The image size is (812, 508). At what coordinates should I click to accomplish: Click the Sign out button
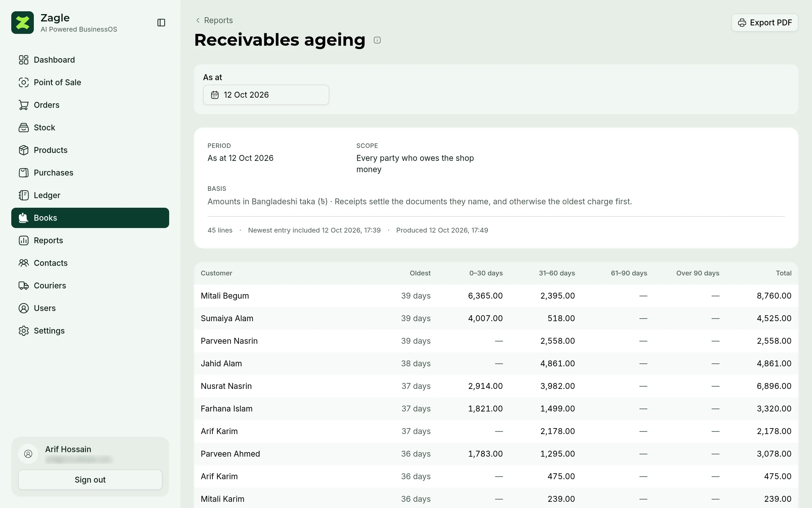pos(90,479)
